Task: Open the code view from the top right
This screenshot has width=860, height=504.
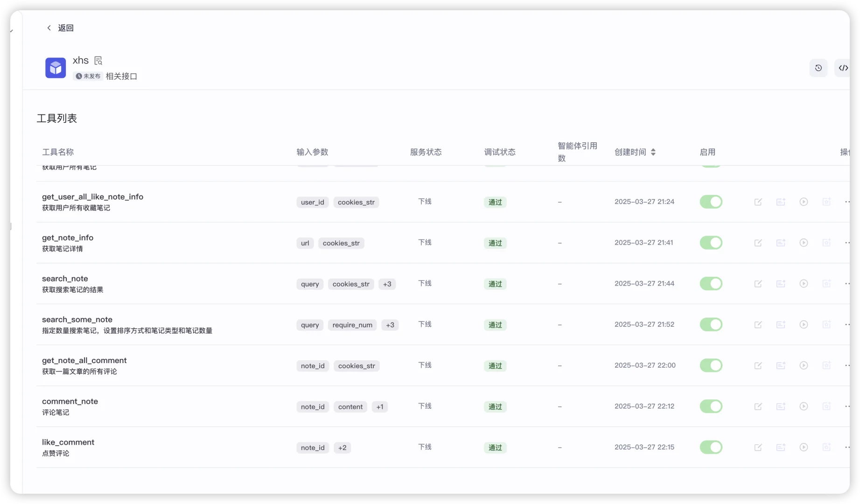Action: [843, 68]
